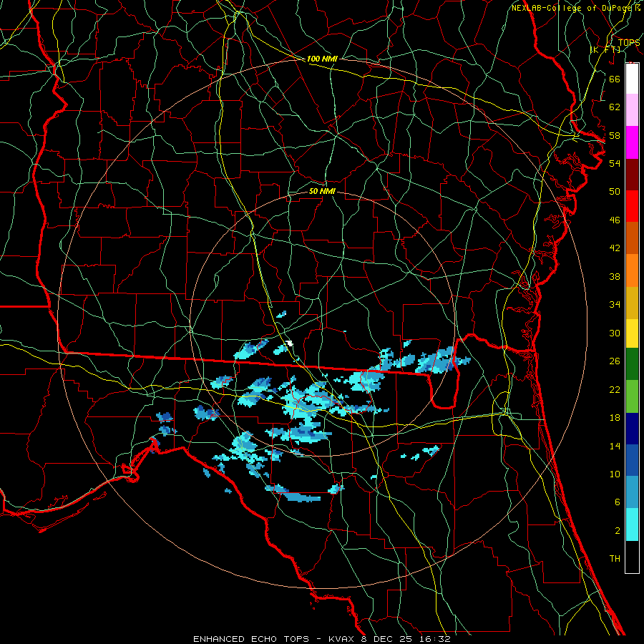Screen dimensions: 644x644
Task: Click the magenta swatch at 58 kft
Action: [x=632, y=142]
